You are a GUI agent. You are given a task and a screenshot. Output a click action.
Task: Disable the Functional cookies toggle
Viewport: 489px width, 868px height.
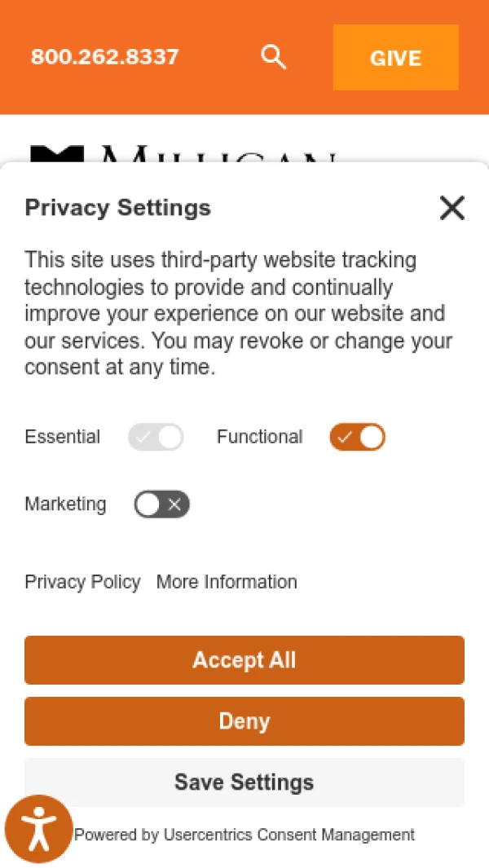click(x=356, y=437)
